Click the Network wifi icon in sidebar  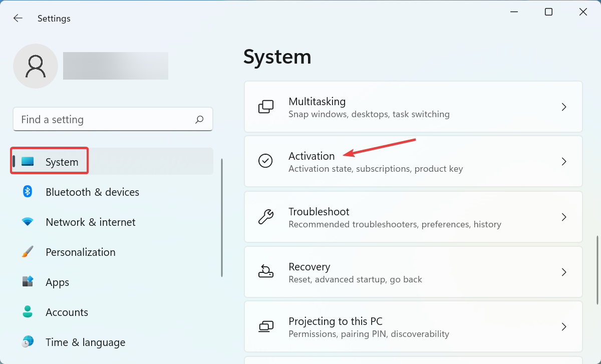[28, 221]
